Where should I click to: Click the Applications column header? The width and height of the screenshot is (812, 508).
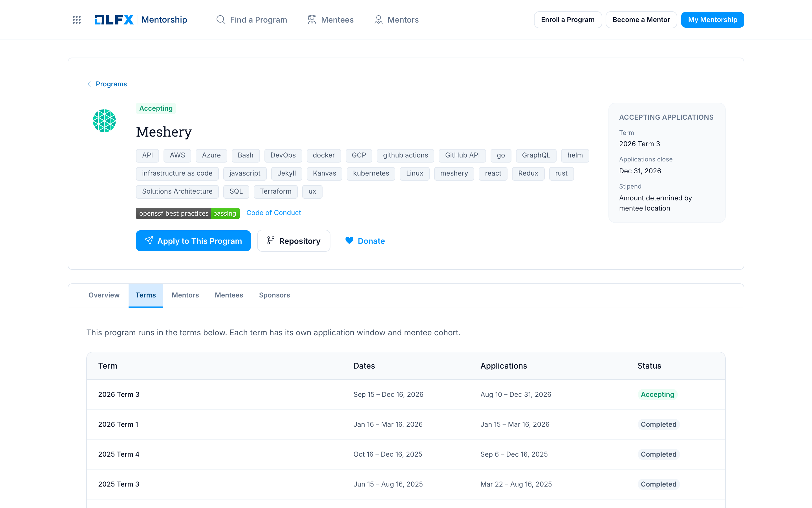504,366
